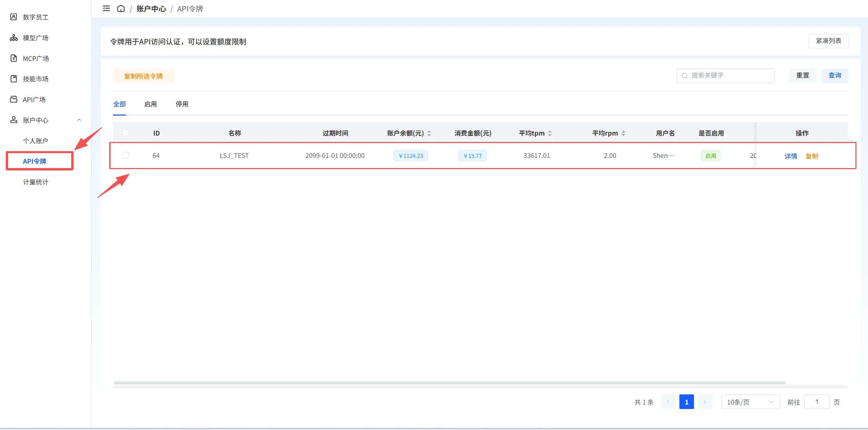Tick the select-all header checkbox

[126, 133]
